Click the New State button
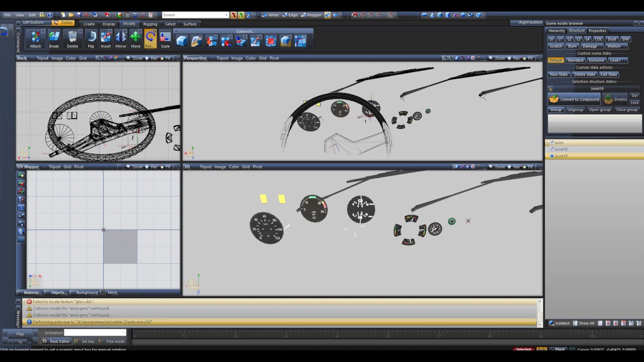Viewport: 644px width, 362px height. (558, 74)
